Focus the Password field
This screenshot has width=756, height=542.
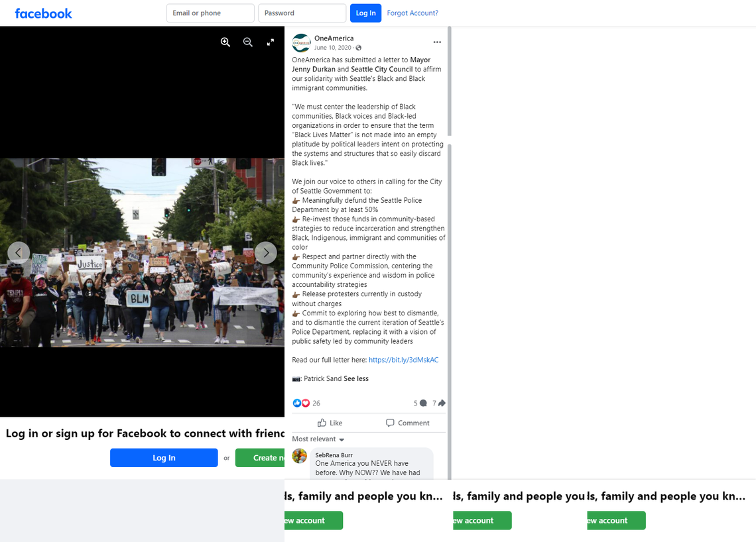(302, 13)
